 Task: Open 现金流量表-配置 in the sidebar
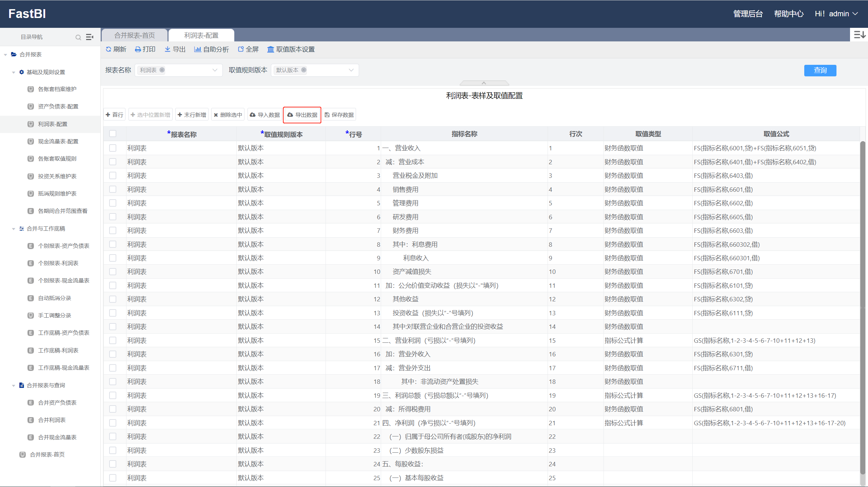(x=58, y=141)
